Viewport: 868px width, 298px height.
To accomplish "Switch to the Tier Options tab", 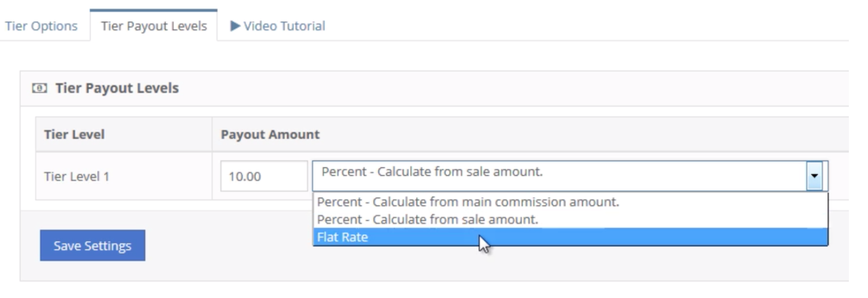I will pos(41,26).
